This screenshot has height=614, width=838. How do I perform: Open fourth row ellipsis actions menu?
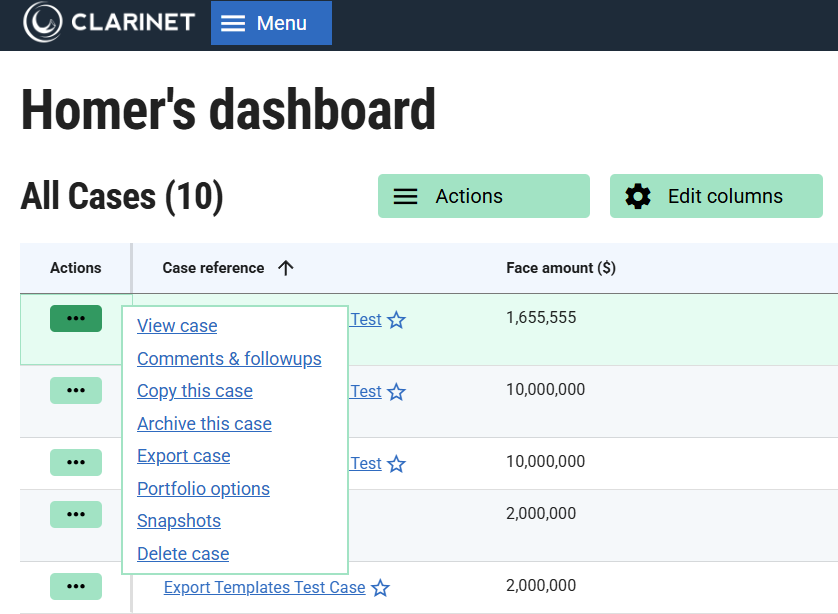coord(76,514)
